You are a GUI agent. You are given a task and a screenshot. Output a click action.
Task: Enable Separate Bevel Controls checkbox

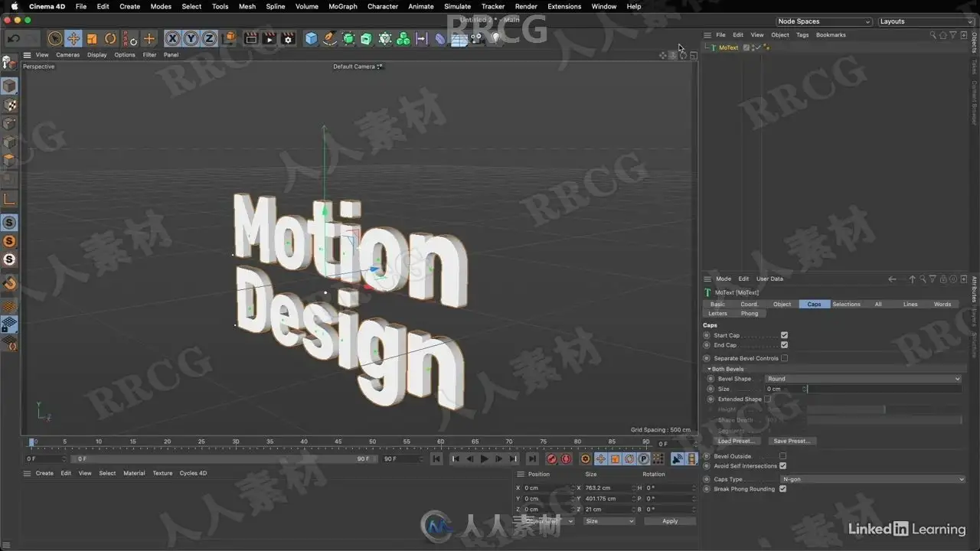(x=784, y=358)
